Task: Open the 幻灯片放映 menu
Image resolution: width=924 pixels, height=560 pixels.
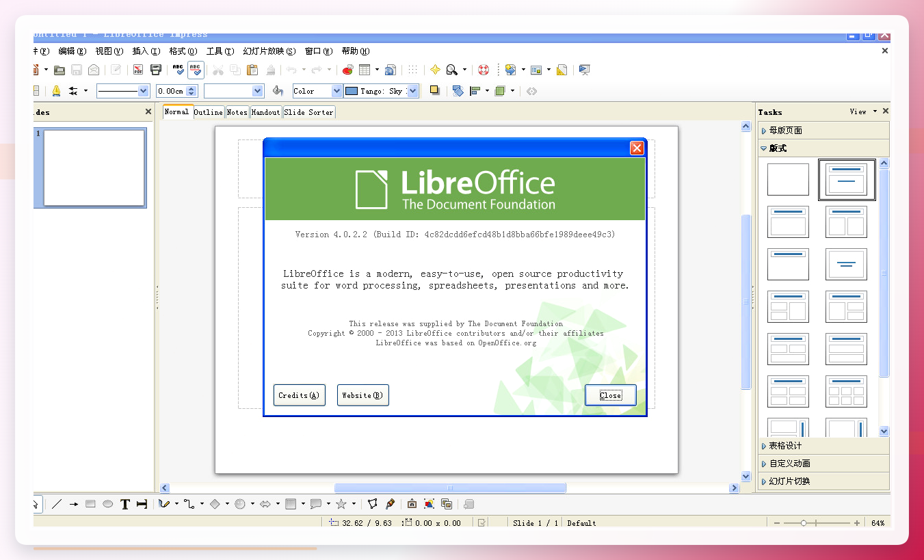Action: tap(269, 51)
